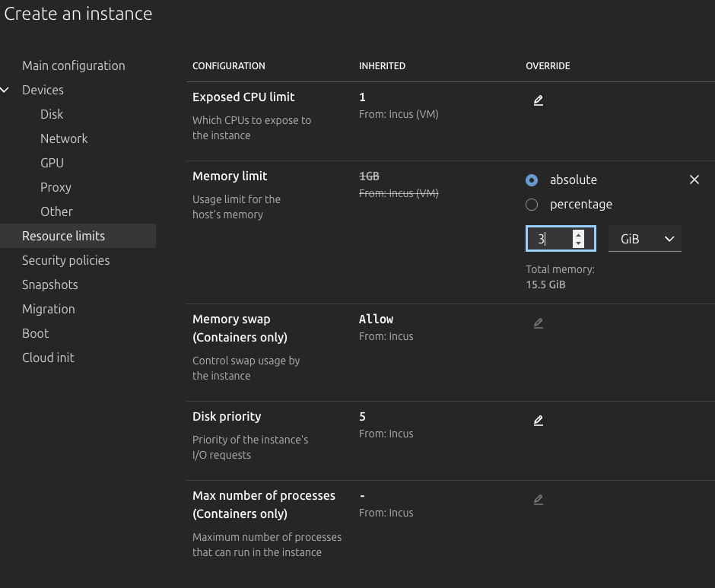
Task: Open the Network devices page
Action: tap(64, 138)
